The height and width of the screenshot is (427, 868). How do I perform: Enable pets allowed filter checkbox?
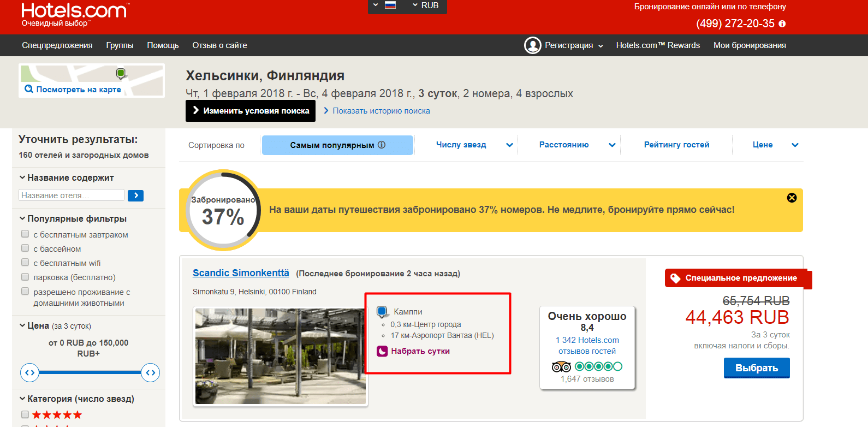coord(25,291)
